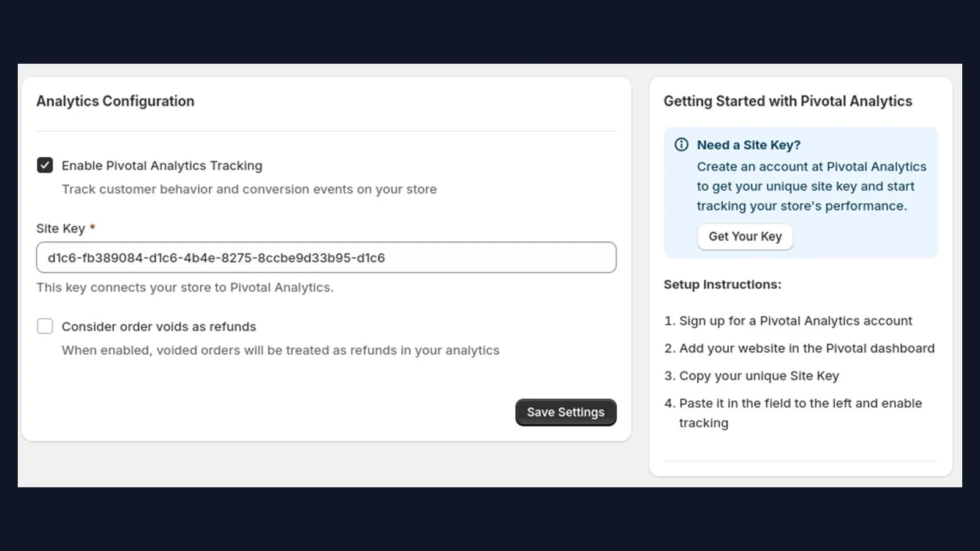Click step 'Paste it in the field to the left'

tap(801, 413)
